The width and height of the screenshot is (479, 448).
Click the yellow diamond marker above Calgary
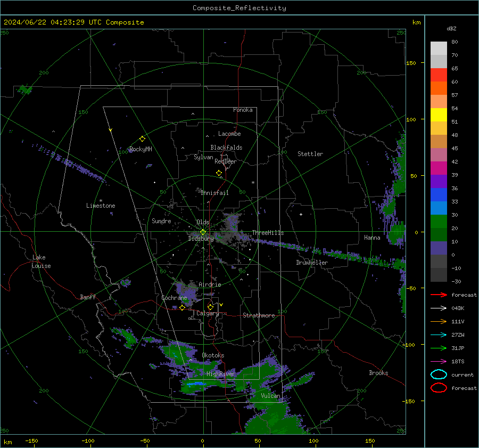(x=210, y=307)
